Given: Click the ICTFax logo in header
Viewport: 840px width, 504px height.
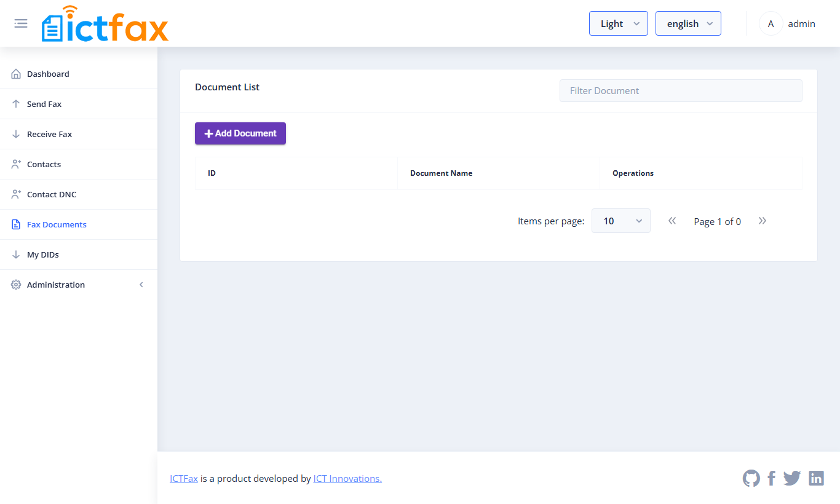Looking at the screenshot, I should [105, 24].
